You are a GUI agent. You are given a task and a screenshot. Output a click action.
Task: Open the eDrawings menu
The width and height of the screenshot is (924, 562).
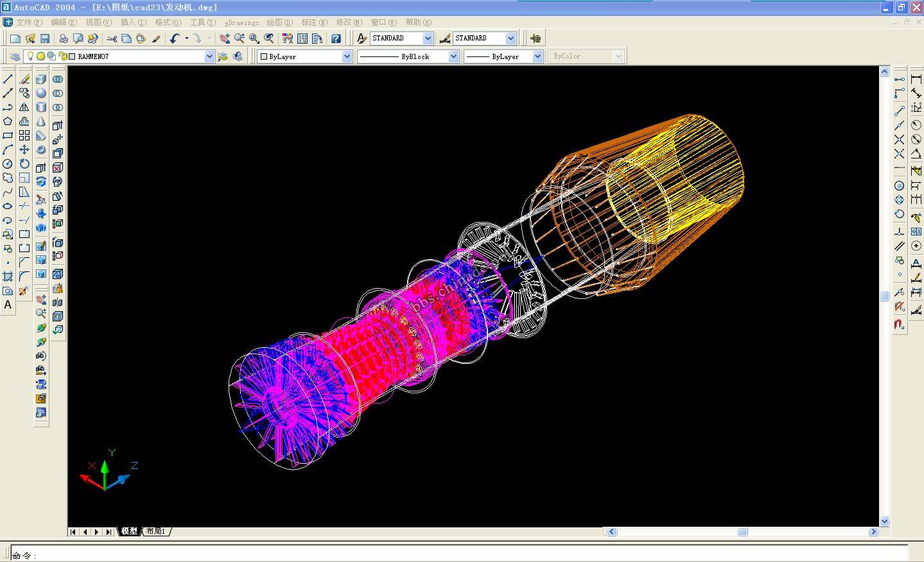[x=241, y=22]
